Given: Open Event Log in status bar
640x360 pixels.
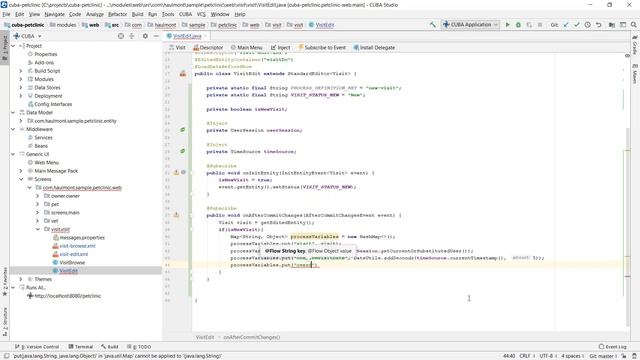Looking at the screenshot, I should coord(612,347).
